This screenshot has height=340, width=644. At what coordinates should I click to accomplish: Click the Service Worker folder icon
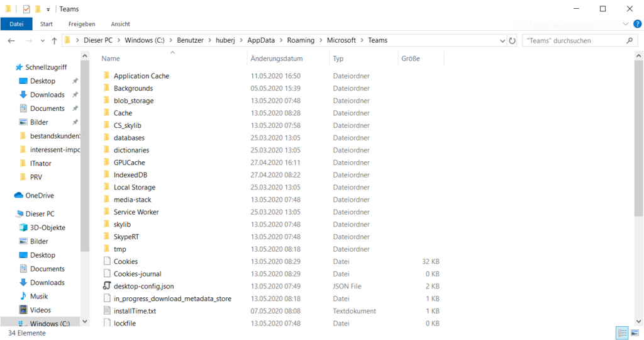click(x=106, y=212)
